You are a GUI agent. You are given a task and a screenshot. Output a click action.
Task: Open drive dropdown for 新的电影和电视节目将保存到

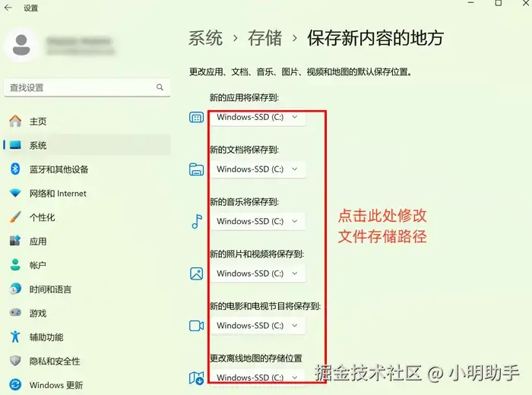coord(258,326)
